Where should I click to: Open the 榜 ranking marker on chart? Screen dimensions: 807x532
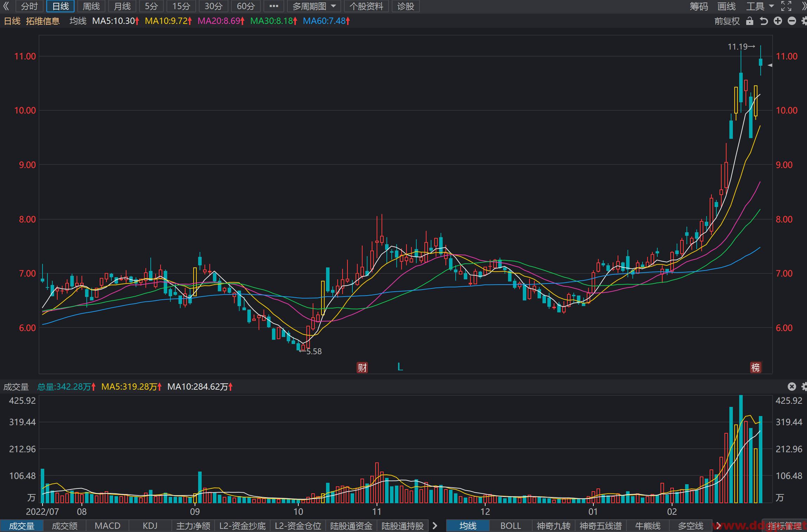tap(756, 368)
